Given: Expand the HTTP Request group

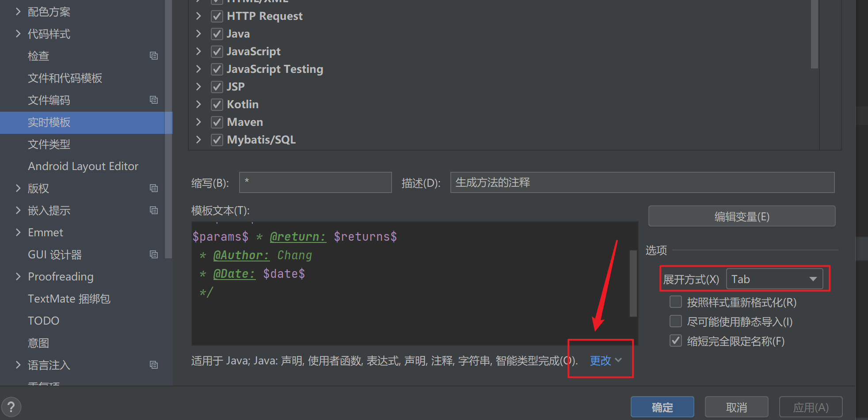Looking at the screenshot, I should pos(198,16).
